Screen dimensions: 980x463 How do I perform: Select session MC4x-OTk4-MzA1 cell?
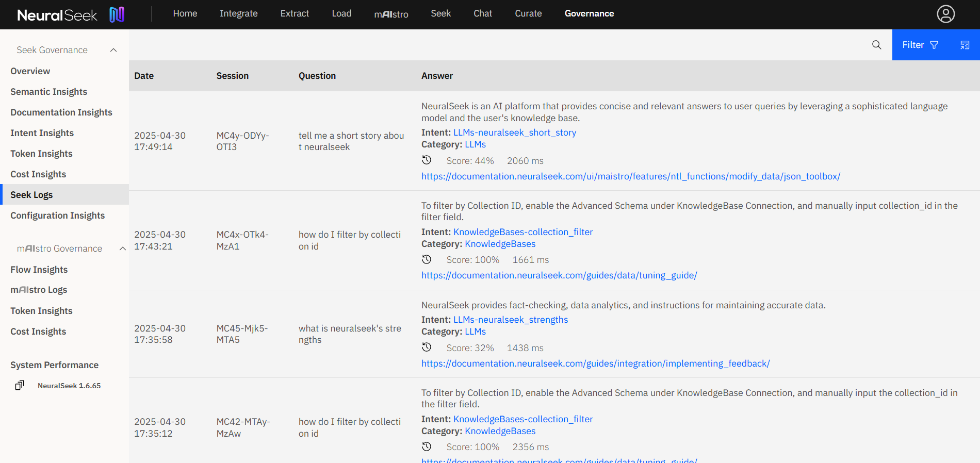242,240
